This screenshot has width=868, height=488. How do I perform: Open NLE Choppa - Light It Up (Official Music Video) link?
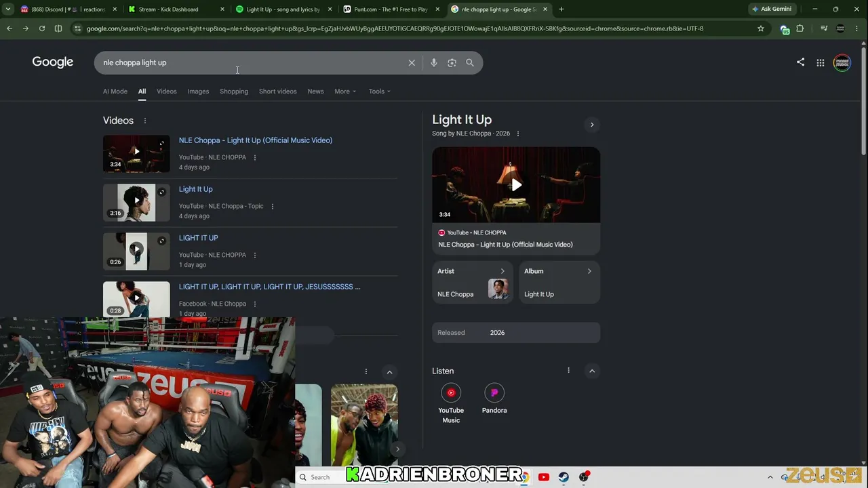tap(256, 140)
